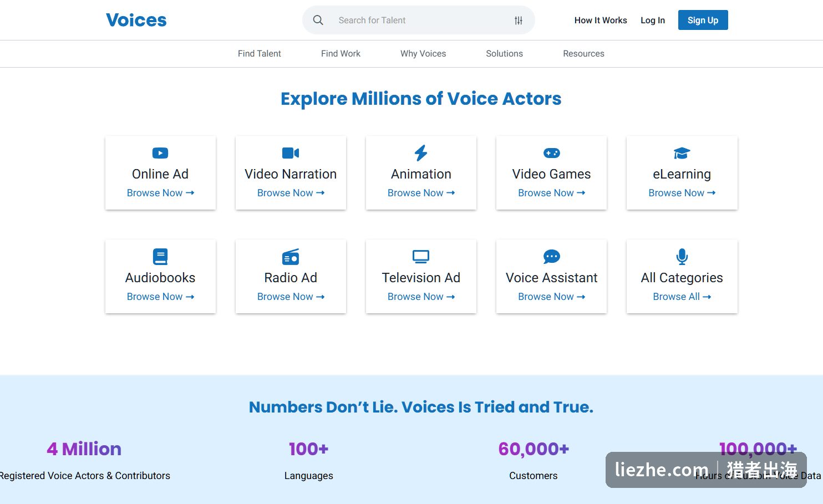Click Registered Voice Actors & Contributors text
The image size is (823, 504).
(85, 476)
